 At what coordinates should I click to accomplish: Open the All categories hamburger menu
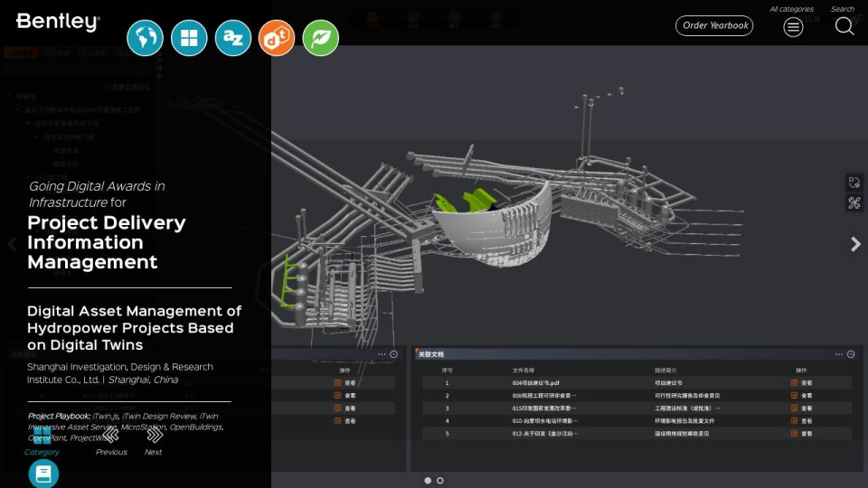tap(793, 27)
